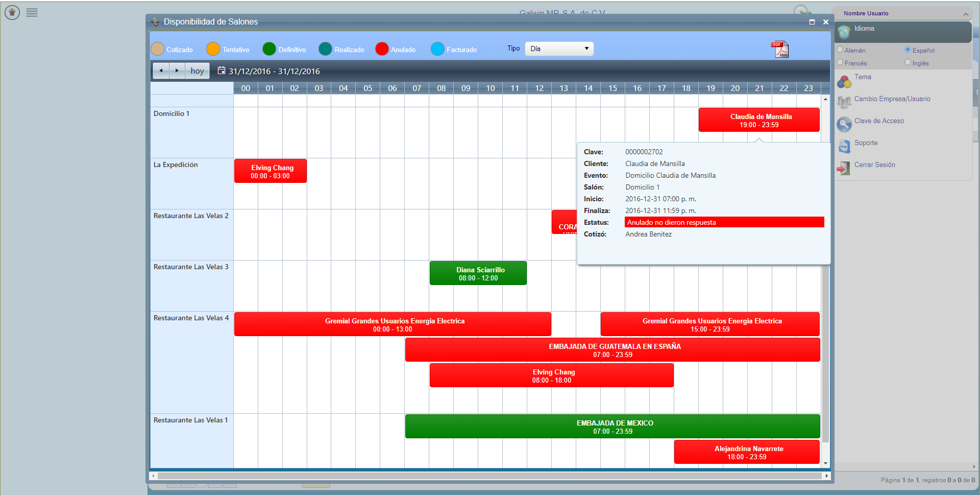Open Claudia de Mansilla 19:00 event
Screen dimensions: 980x495
point(759,120)
